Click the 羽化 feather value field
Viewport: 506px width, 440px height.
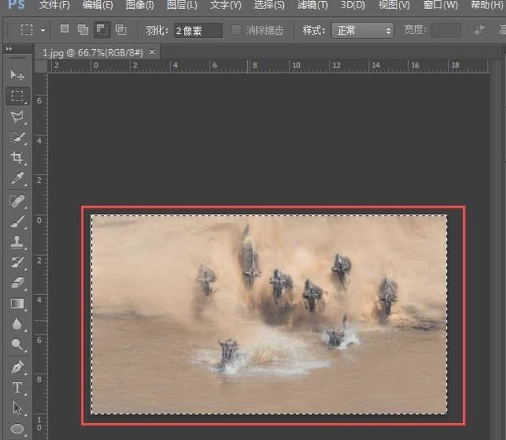[x=198, y=31]
